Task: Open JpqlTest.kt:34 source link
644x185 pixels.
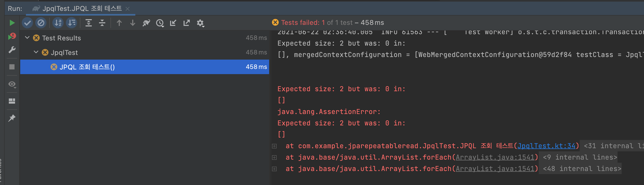Action: click(546, 146)
